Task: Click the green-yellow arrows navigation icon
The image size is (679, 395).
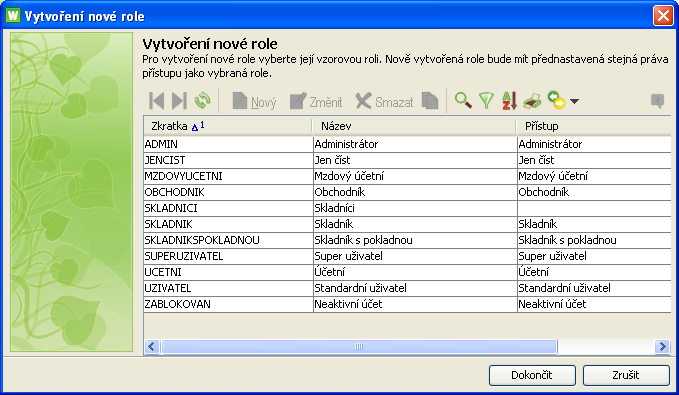Action: coord(556,100)
